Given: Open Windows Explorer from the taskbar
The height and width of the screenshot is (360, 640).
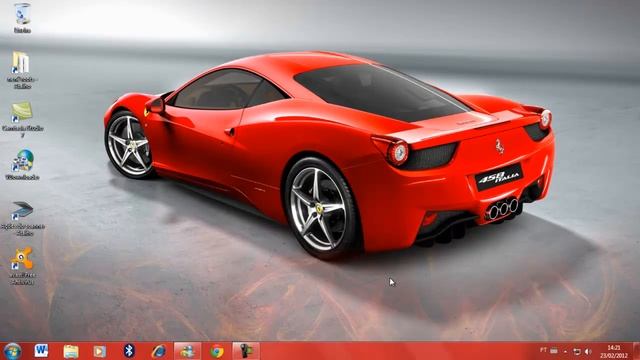Looking at the screenshot, I should [71, 351].
